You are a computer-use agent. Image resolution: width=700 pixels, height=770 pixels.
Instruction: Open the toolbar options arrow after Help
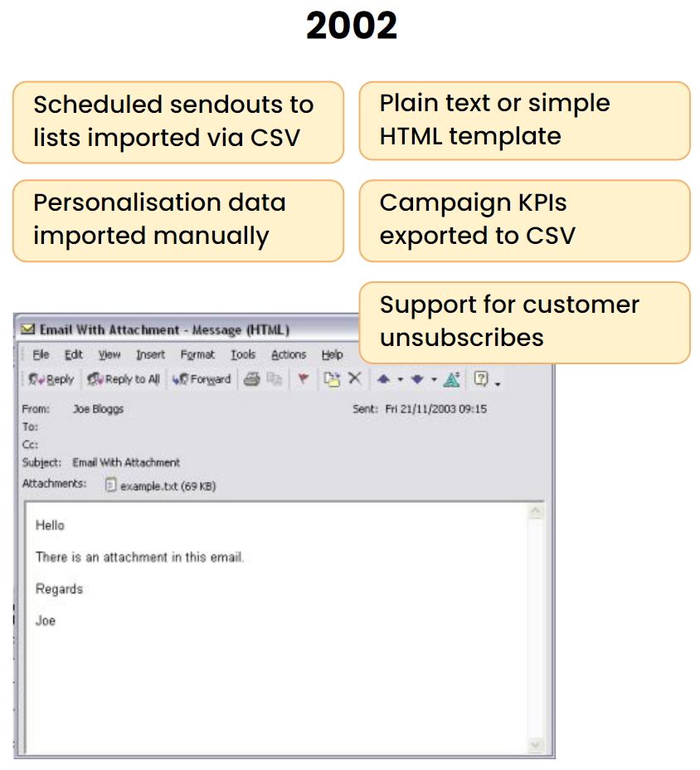pyautogui.click(x=498, y=383)
